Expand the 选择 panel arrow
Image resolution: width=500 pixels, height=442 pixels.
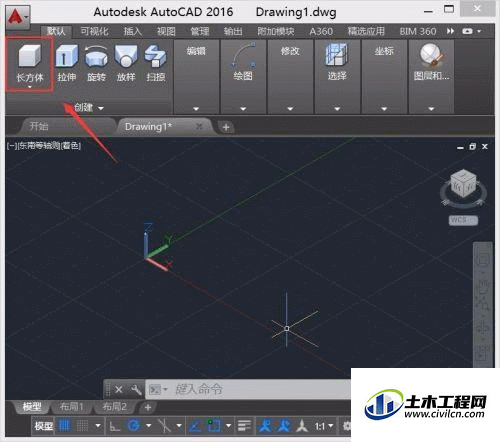337,109
